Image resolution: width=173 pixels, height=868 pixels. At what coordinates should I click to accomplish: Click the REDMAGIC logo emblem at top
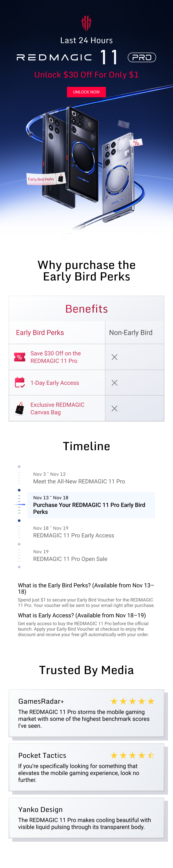86,23
